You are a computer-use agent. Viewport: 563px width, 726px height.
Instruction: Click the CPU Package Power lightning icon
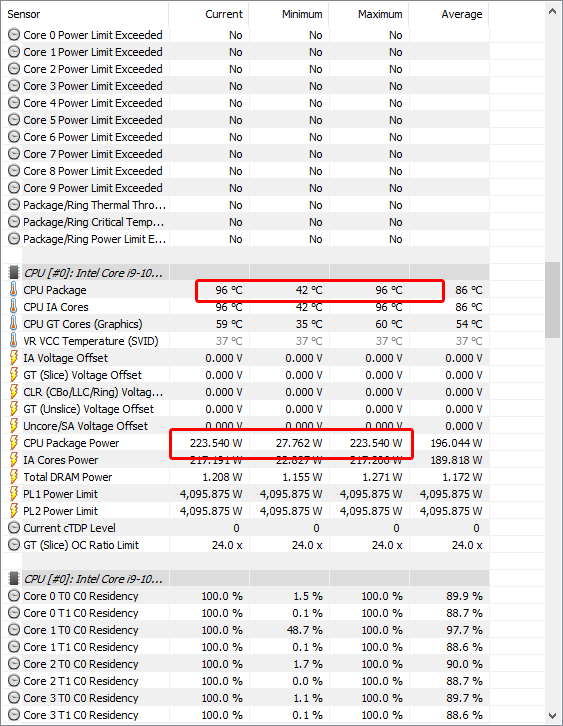click(14, 443)
